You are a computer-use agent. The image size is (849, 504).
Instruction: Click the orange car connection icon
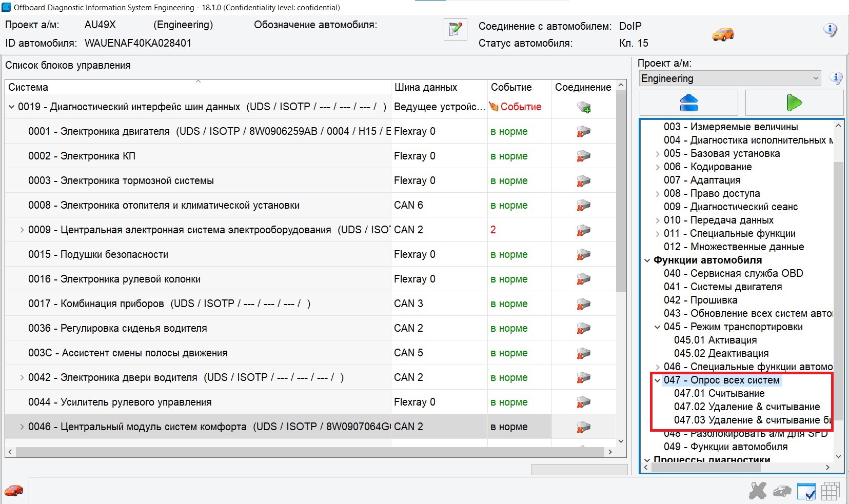coord(723,34)
